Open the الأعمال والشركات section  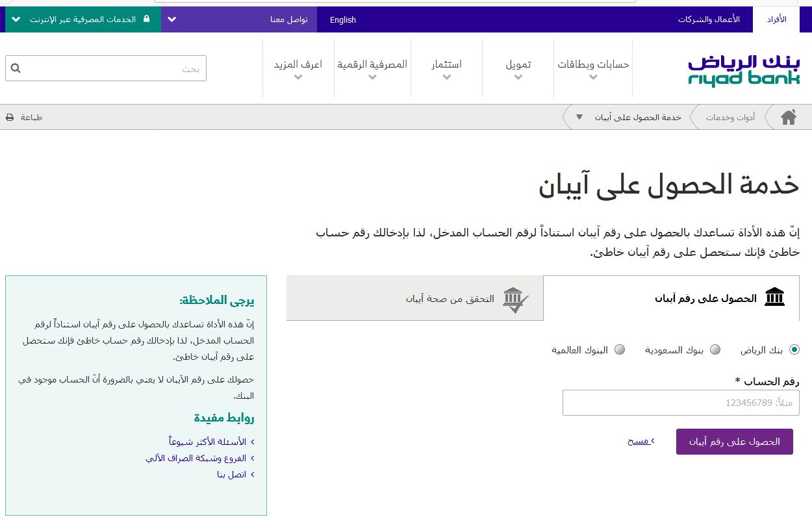click(709, 19)
